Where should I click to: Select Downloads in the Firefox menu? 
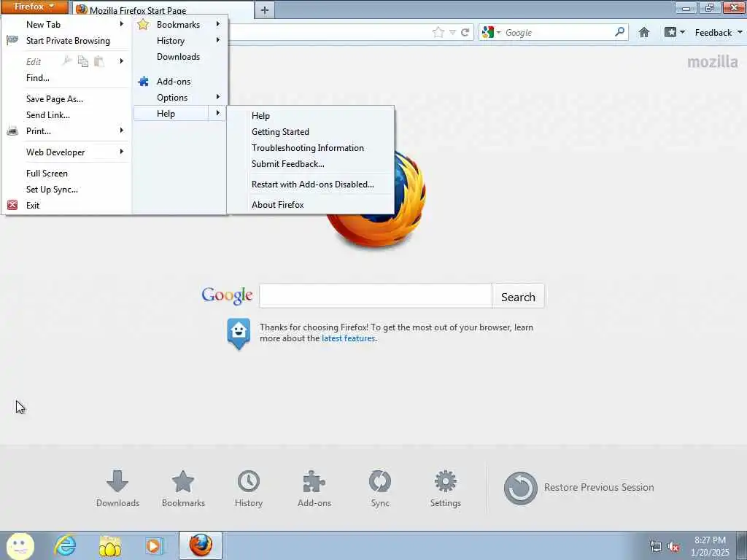click(179, 57)
